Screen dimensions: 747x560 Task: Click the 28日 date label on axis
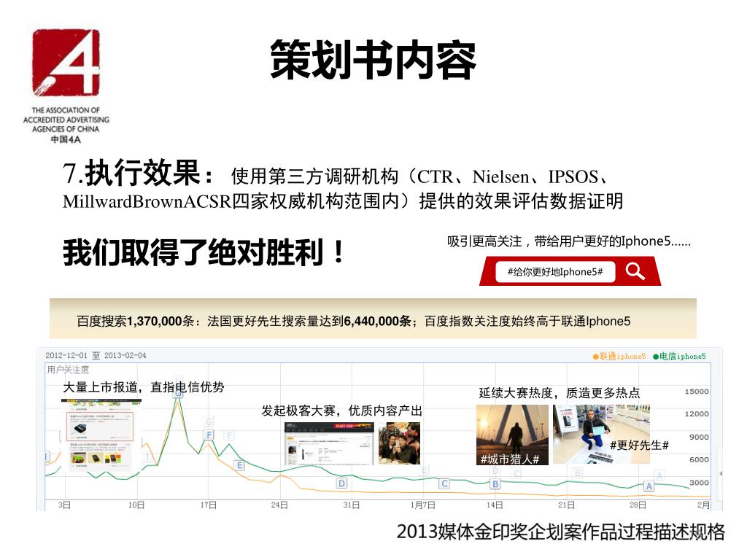point(638,505)
